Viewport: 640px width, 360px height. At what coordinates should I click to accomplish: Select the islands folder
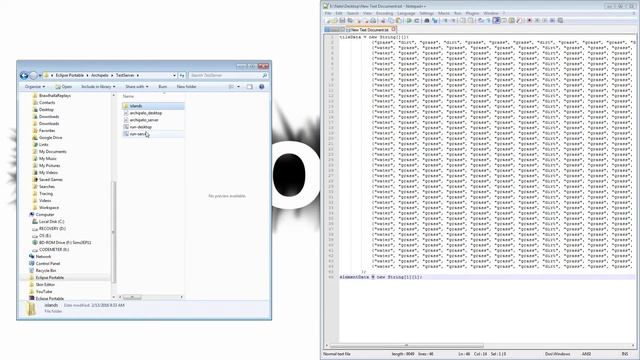[x=153, y=106]
